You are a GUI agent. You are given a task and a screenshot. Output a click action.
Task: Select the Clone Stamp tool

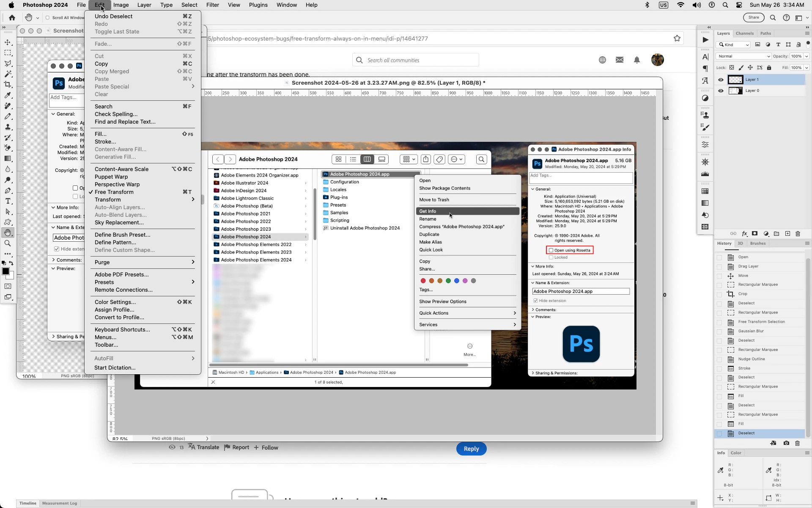coord(8,127)
